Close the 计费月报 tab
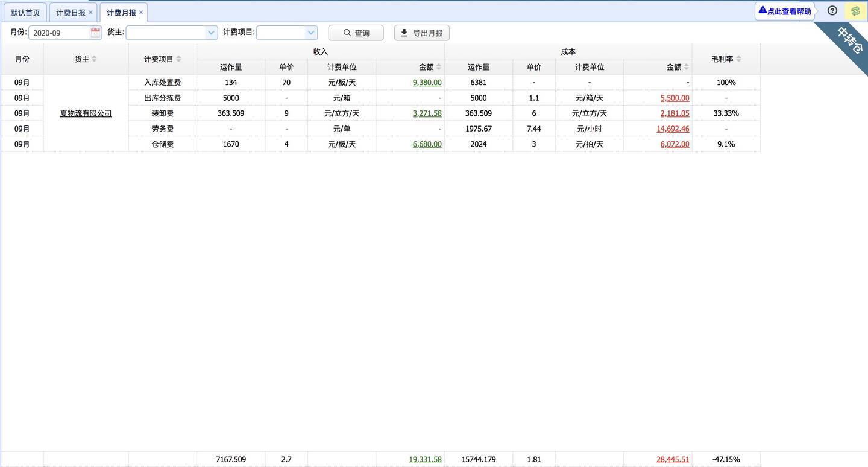This screenshot has width=868, height=467. coord(141,12)
